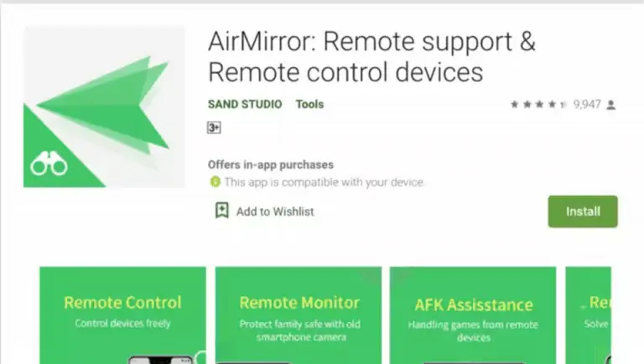Open the AFK Assistance screenshot

coord(473,315)
